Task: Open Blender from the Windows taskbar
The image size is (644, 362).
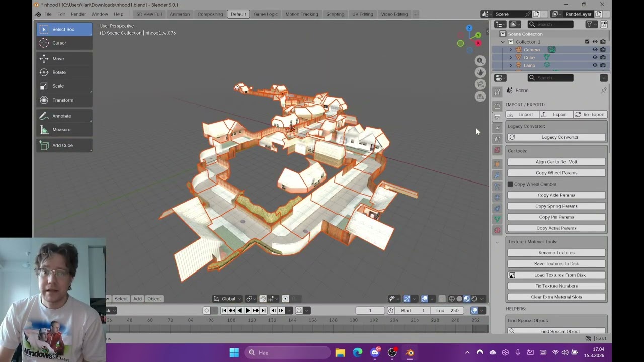Action: pos(410,352)
